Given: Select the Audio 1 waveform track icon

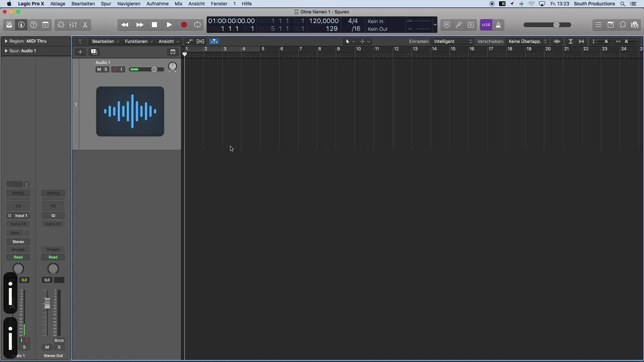Looking at the screenshot, I should [130, 111].
